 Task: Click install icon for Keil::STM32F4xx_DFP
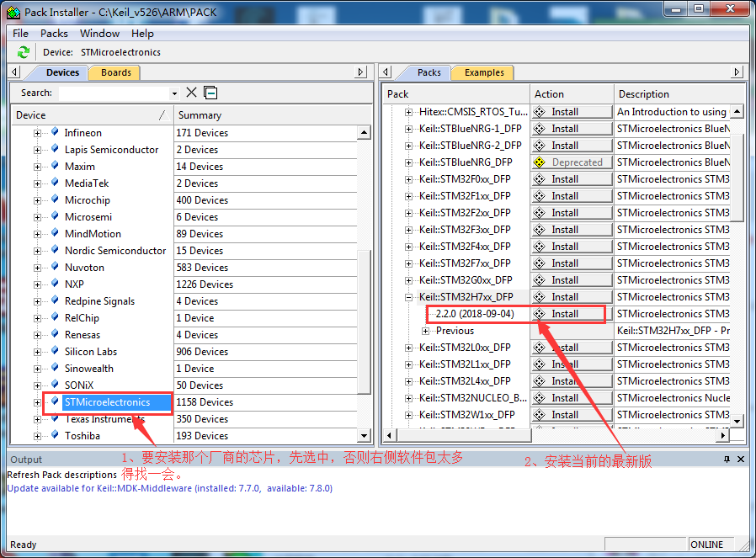tap(540, 247)
